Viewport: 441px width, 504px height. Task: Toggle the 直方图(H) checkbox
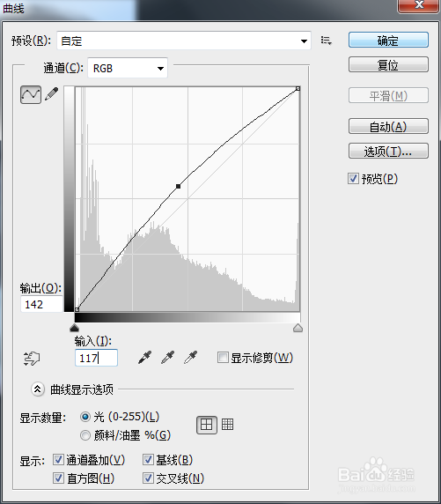click(x=58, y=478)
